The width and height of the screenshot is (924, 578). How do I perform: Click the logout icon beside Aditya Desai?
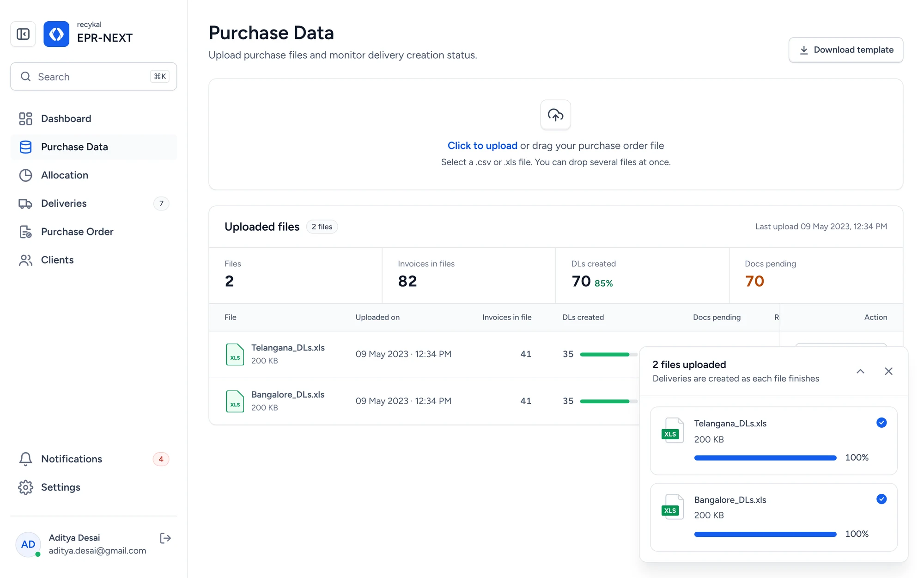click(x=165, y=538)
